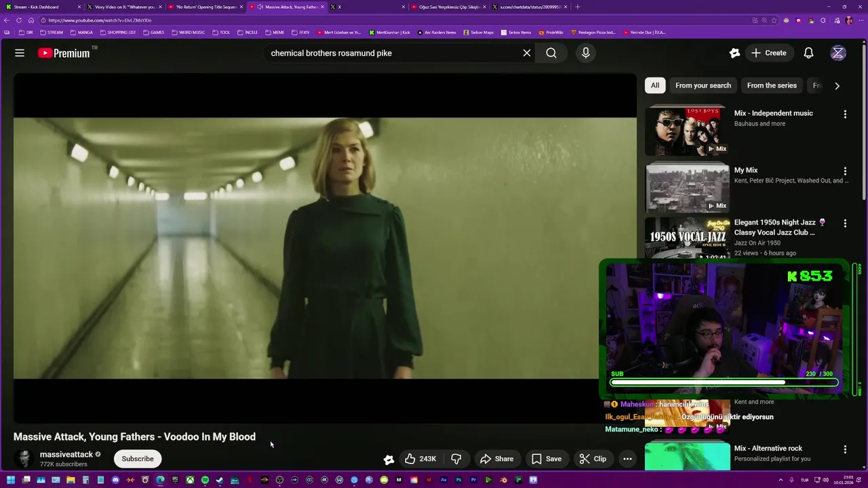
Task: Go to YouTube Premium home logo
Action: click(64, 53)
